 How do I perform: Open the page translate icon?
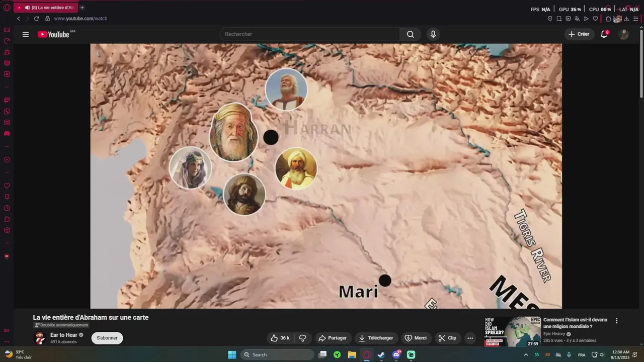[577, 19]
